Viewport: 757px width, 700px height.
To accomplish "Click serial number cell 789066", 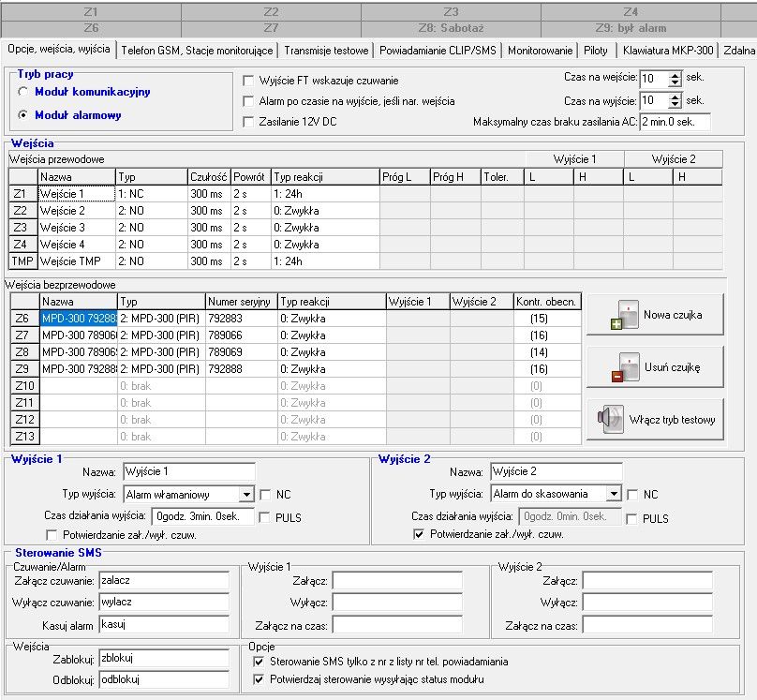I will click(242, 335).
